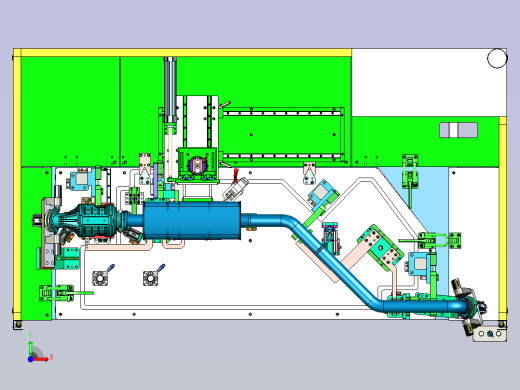Select the yellow right vertical frame bar
The image size is (520, 390).
point(503,218)
